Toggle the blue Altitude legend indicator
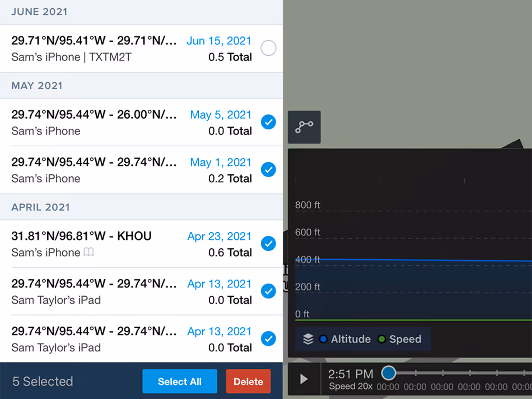The width and height of the screenshot is (532, 399). pyautogui.click(x=323, y=339)
